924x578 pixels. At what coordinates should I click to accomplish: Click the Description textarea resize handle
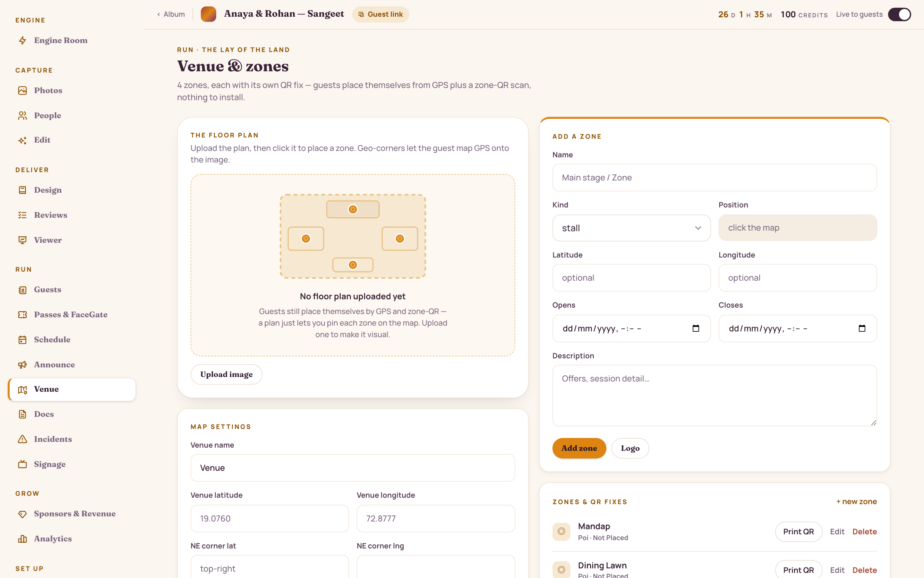[874, 423]
